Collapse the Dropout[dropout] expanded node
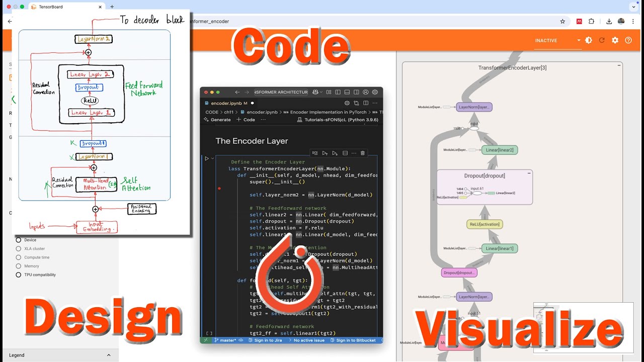The image size is (644, 362). (x=529, y=173)
